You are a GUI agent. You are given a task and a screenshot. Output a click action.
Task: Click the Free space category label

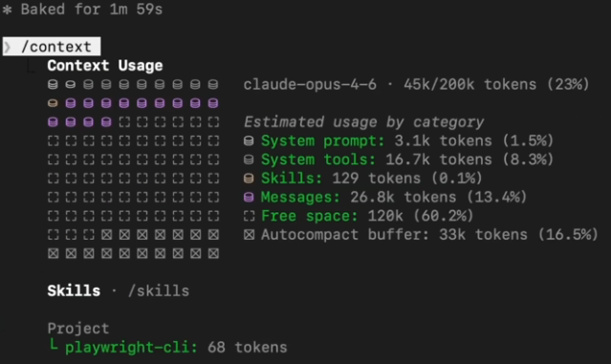coord(310,216)
